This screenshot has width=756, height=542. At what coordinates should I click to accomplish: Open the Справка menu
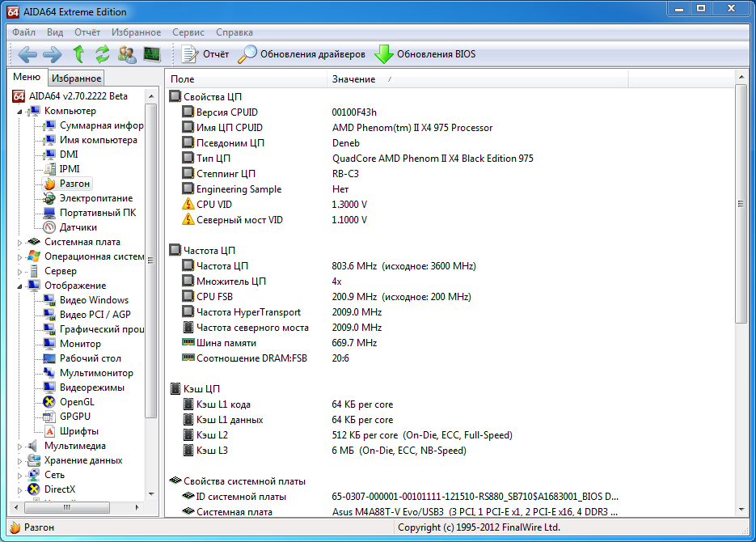pos(234,32)
